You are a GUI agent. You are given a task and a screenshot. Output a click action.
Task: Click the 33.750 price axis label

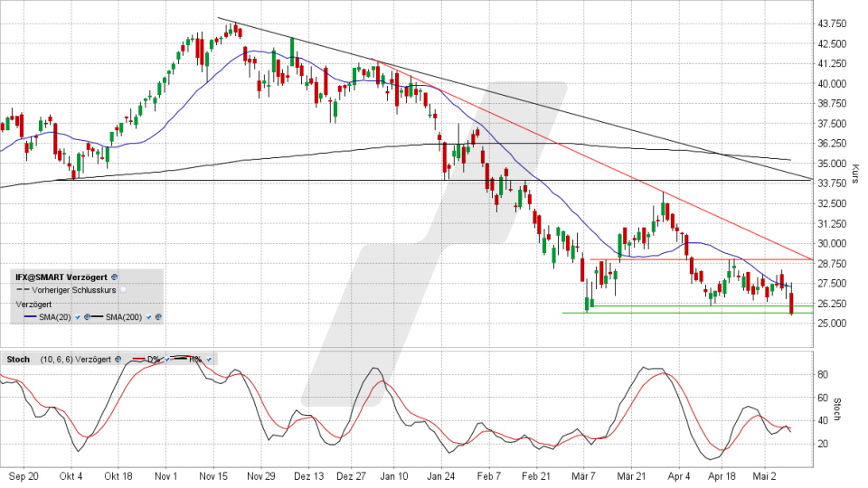pyautogui.click(x=832, y=183)
